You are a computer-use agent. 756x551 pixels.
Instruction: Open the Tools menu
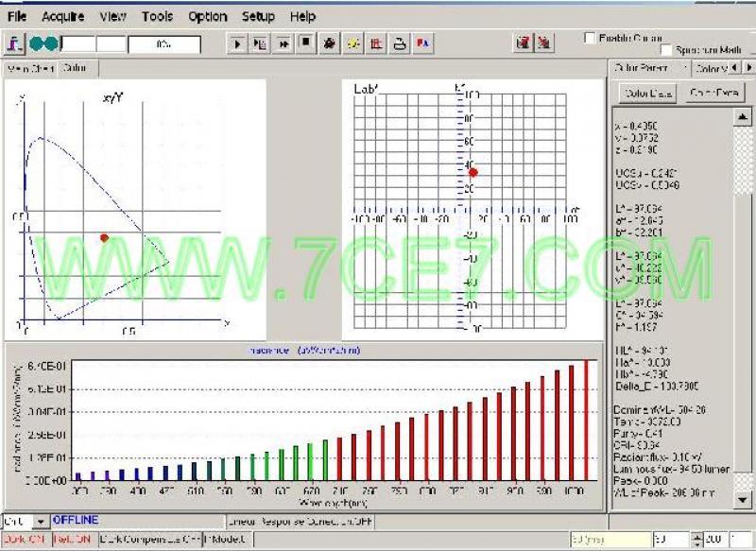[x=158, y=16]
